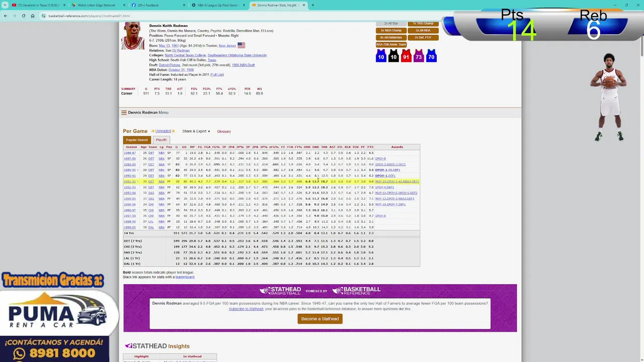644x362 pixels.
Task: Click the red number 91 jersey icon
Action: click(406, 56)
